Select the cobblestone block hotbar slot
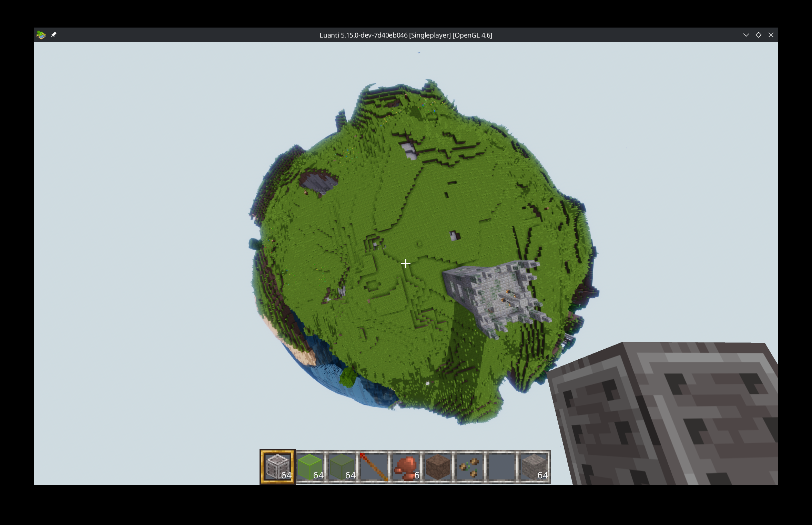Screen dimensions: 812x525 [x=534, y=466]
